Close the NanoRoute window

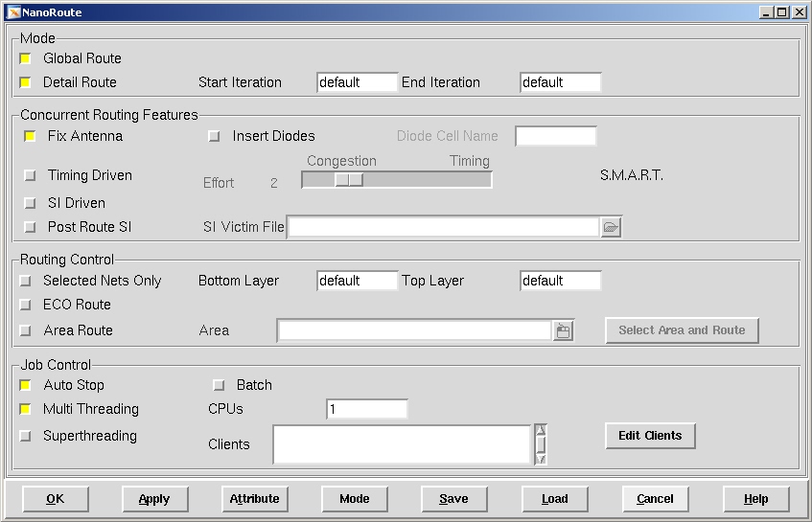pos(799,12)
